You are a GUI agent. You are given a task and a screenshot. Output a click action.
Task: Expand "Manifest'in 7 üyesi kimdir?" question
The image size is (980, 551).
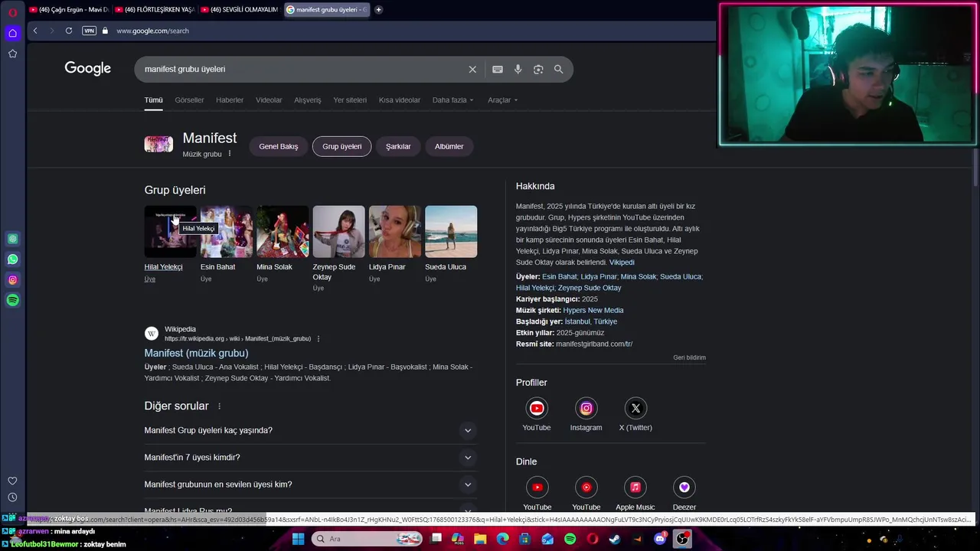point(310,458)
